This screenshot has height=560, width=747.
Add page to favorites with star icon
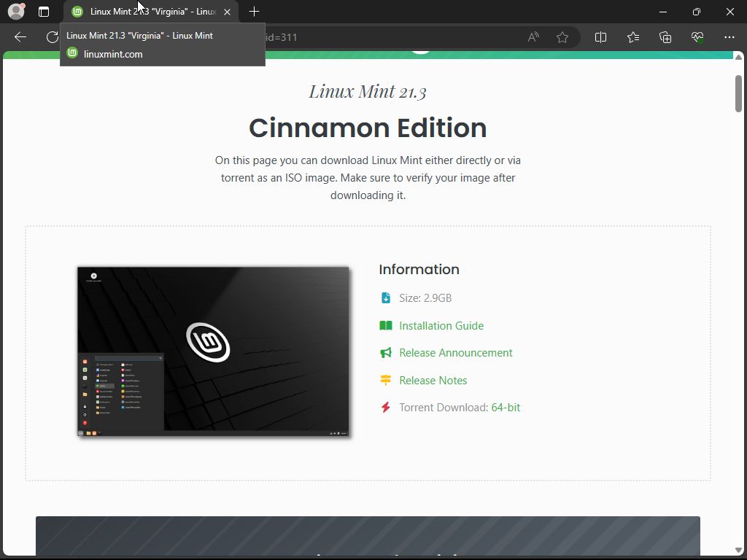point(562,37)
